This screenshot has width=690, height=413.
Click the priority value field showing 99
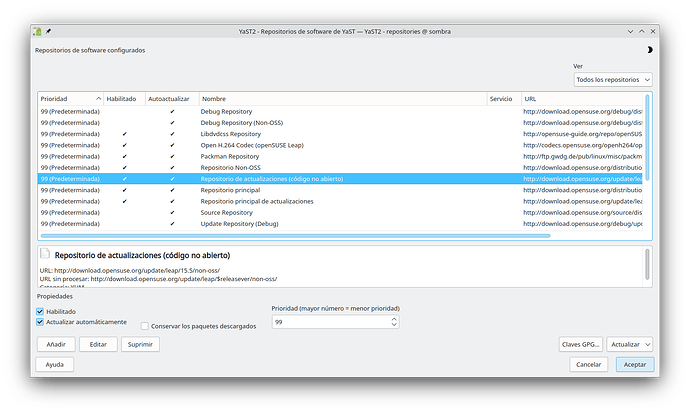click(331, 322)
